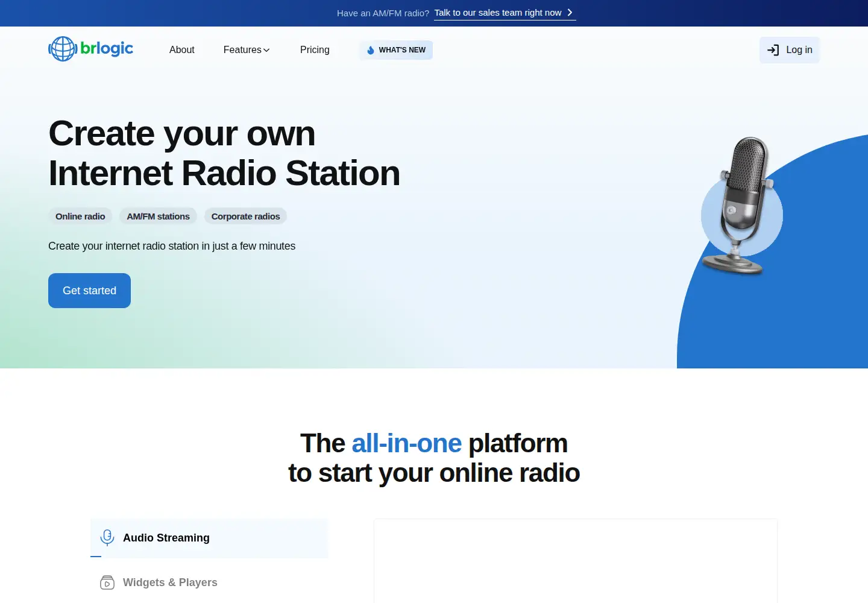Screen dimensions: 868x603
Task: Expand the Features dropdown menu
Action: click(x=247, y=50)
